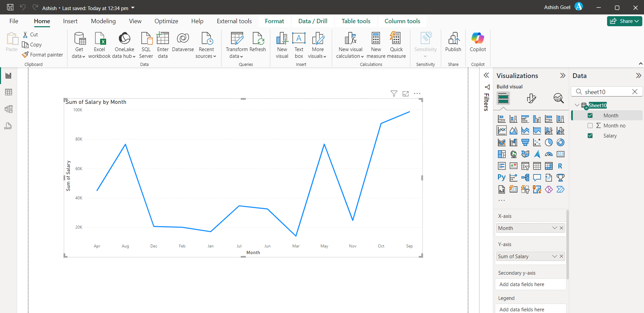
Task: Collapse the Sheet10 table
Action: (577, 105)
